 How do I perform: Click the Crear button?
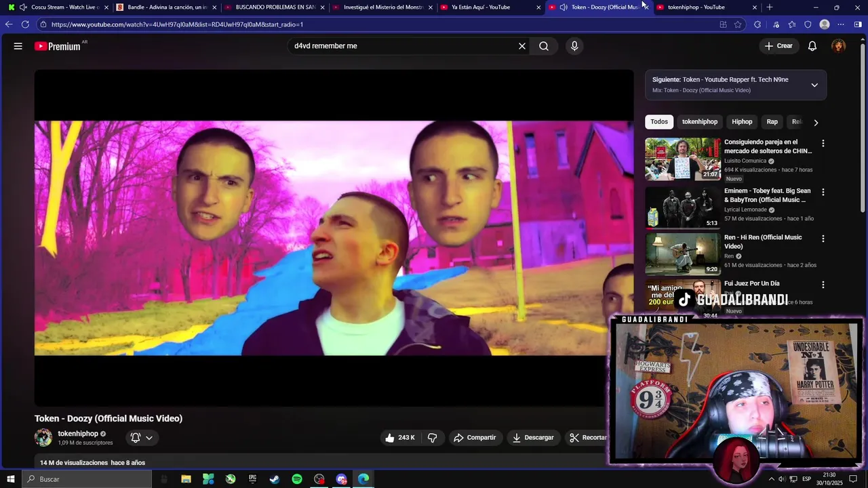778,46
